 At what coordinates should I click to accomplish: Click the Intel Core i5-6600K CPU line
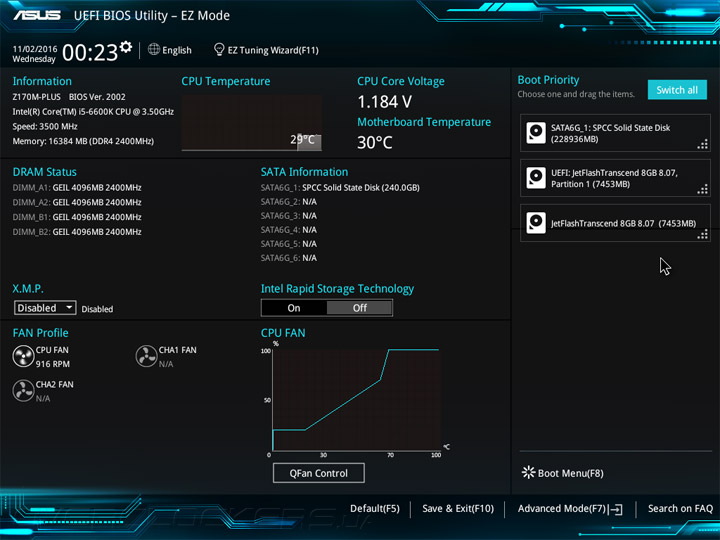click(93, 112)
